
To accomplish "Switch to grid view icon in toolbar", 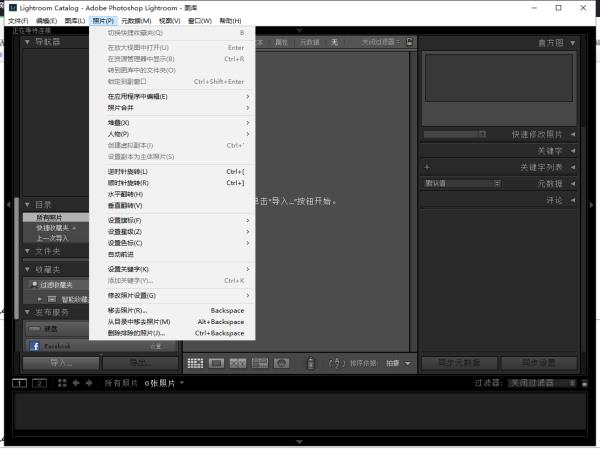I will (195, 362).
